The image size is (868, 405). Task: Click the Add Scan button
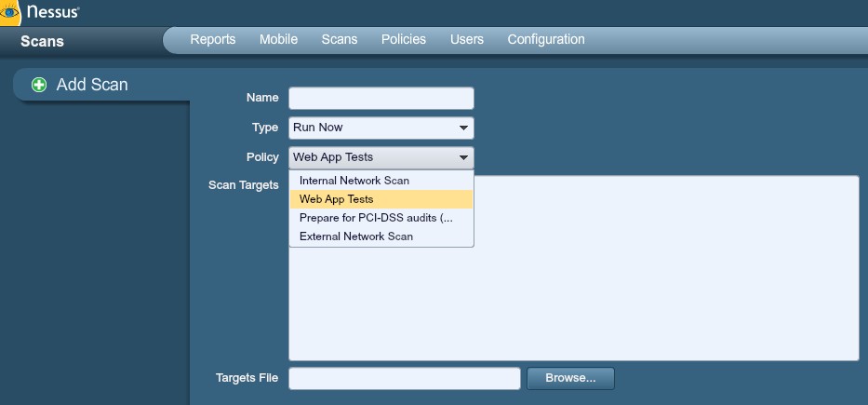pyautogui.click(x=101, y=85)
